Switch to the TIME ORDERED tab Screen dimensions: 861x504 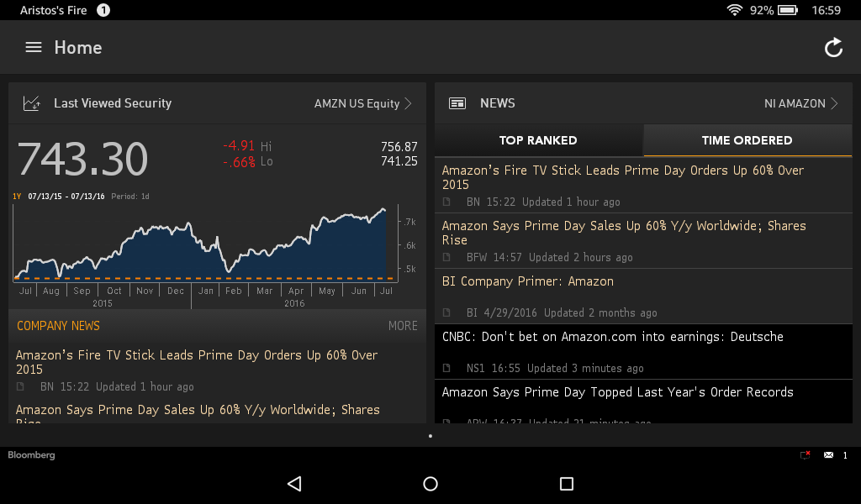coord(747,140)
